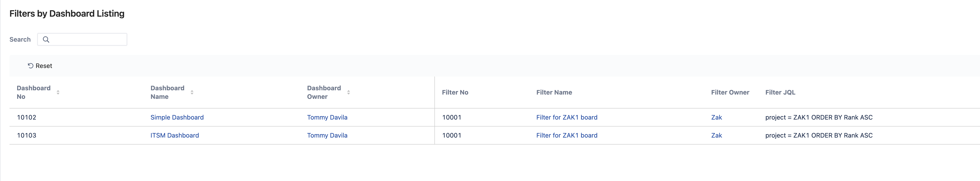Open Filter for ZAK1 board in second row

click(x=567, y=136)
